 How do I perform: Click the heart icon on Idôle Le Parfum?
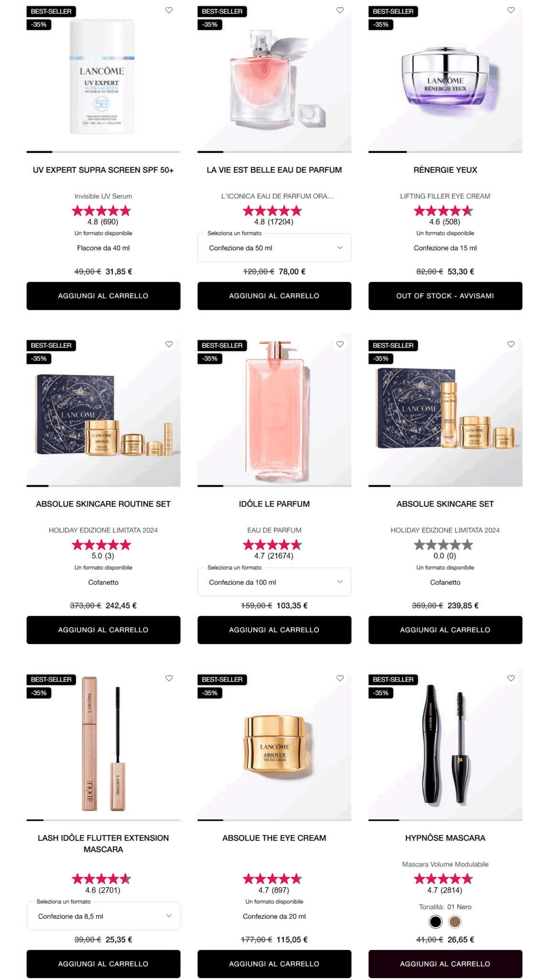(x=340, y=344)
